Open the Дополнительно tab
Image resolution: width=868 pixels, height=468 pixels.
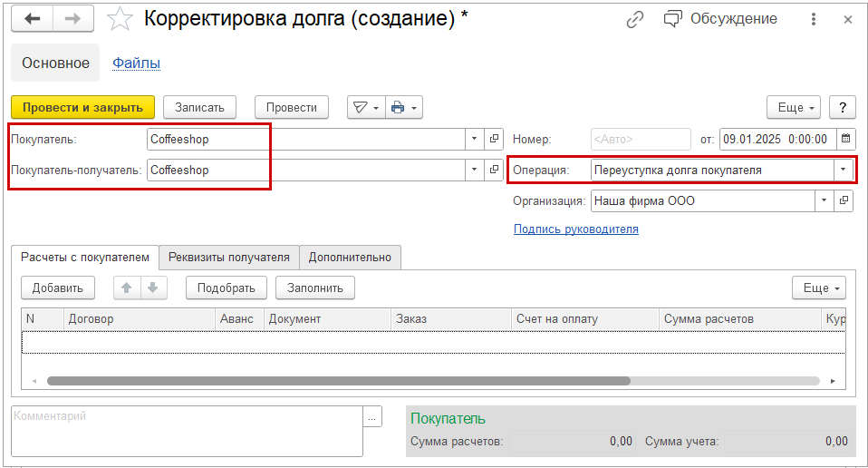[350, 257]
